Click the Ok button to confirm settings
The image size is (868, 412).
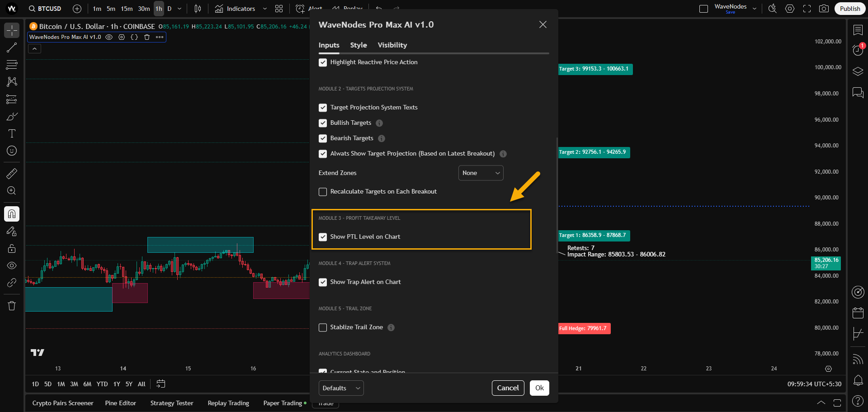pos(539,388)
